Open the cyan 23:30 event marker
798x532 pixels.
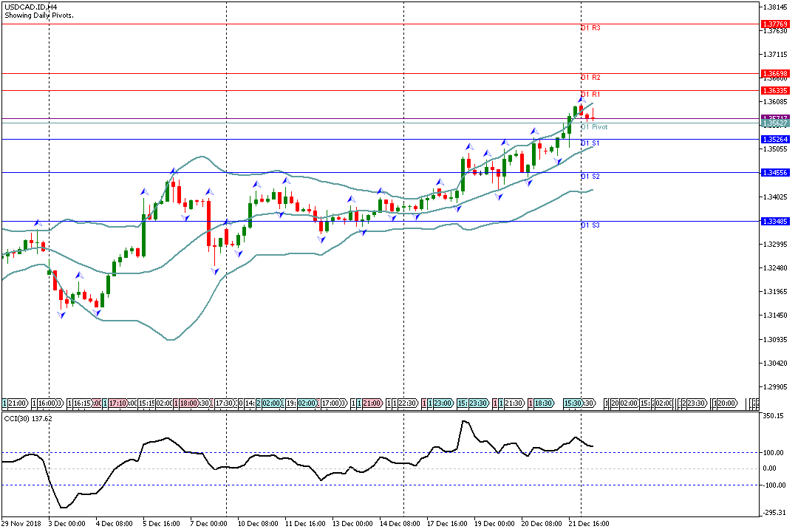coord(478,403)
